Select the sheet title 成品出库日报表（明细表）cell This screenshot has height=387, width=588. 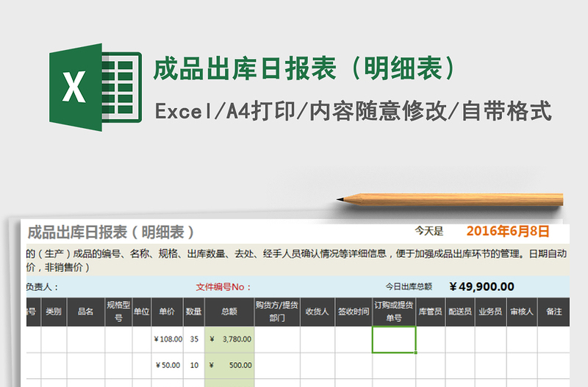(x=111, y=232)
